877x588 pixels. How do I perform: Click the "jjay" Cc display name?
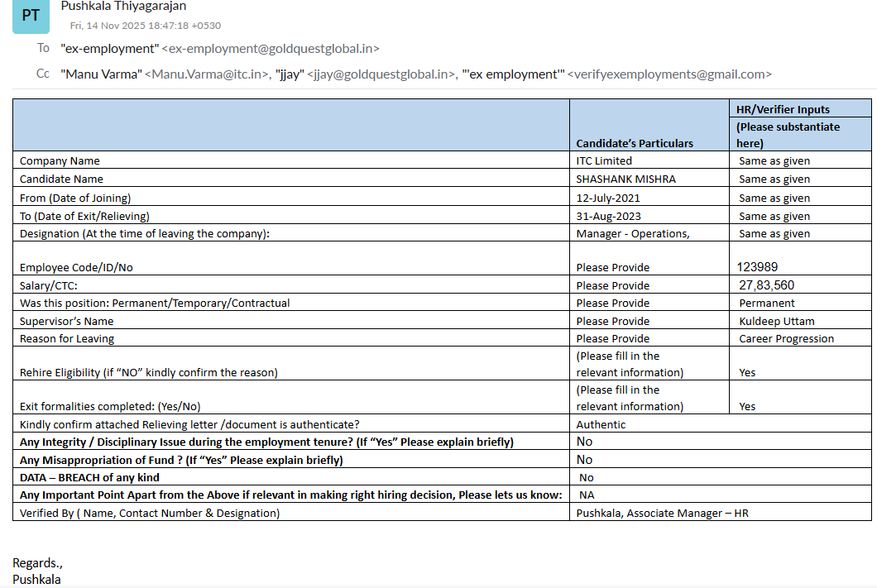290,74
